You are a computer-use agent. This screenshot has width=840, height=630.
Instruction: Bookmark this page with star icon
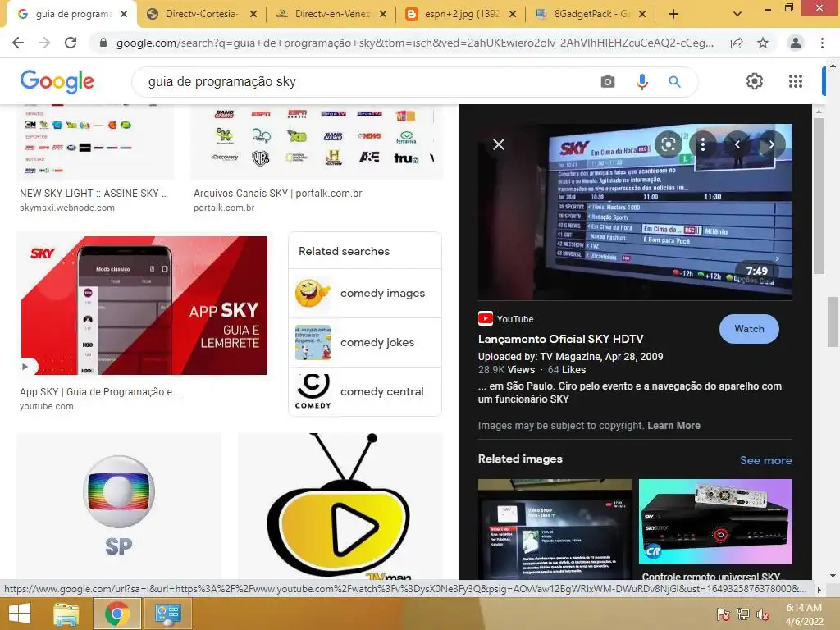763,43
